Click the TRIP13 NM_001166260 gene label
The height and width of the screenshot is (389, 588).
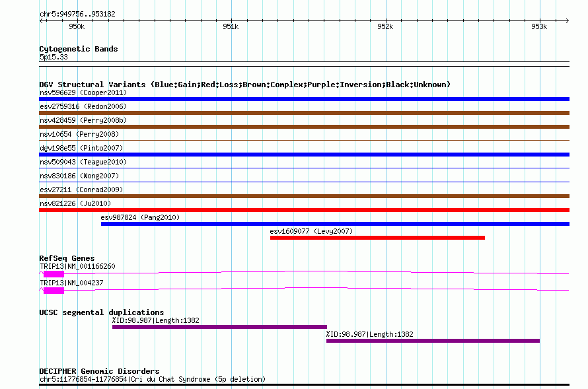point(77,266)
